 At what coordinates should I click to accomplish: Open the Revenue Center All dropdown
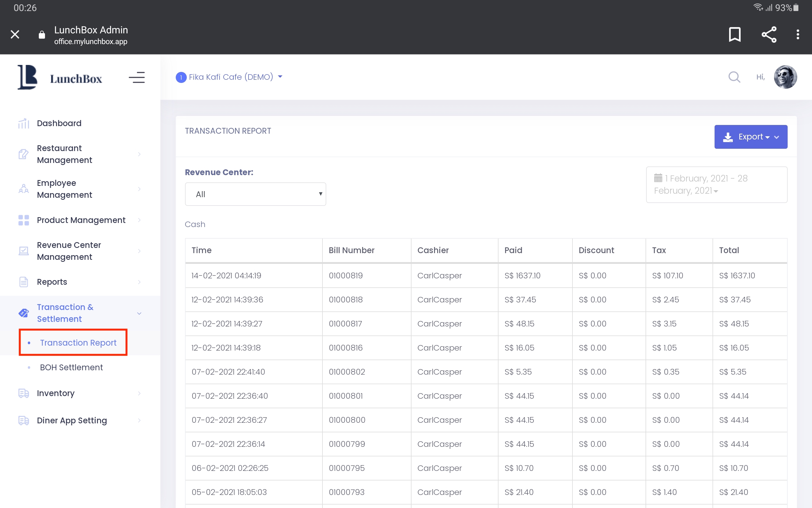pos(255,194)
